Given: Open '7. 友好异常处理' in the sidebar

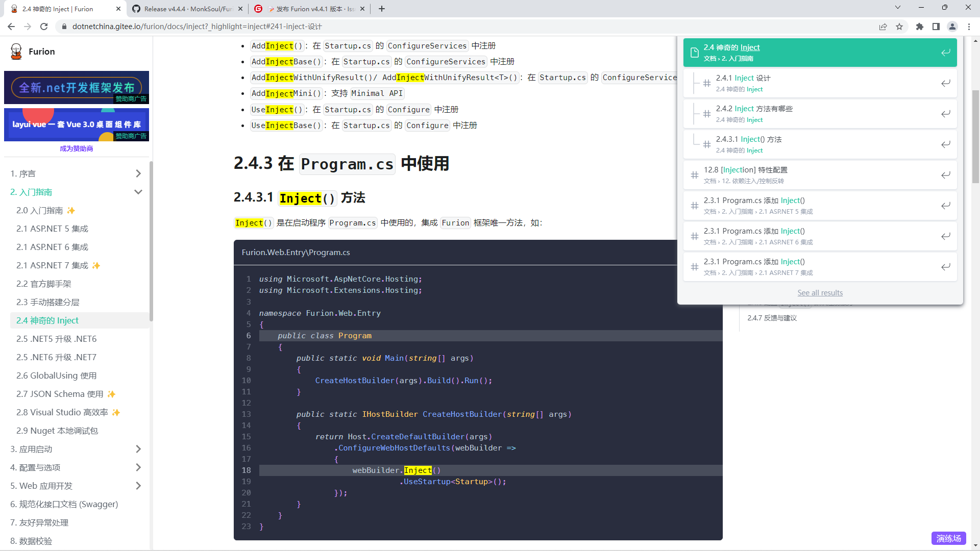Looking at the screenshot, I should click(x=39, y=522).
